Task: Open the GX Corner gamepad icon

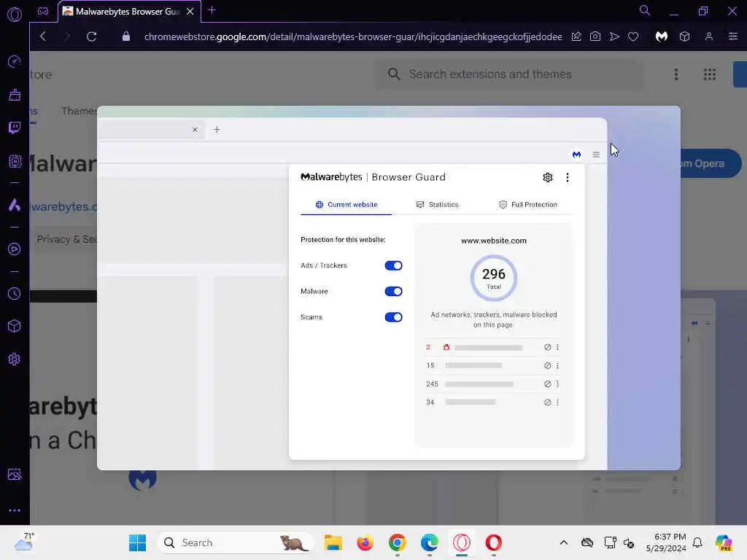Action: (43, 12)
